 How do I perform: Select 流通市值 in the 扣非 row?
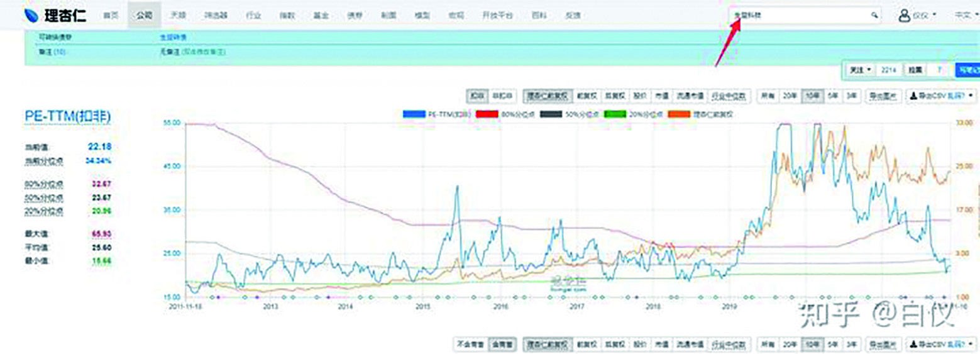(690, 96)
